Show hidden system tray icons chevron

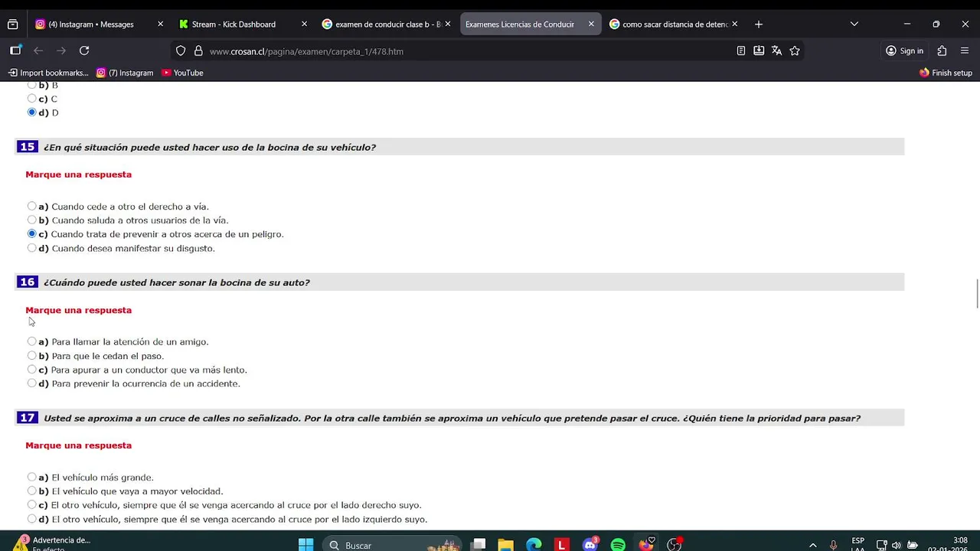tap(812, 546)
